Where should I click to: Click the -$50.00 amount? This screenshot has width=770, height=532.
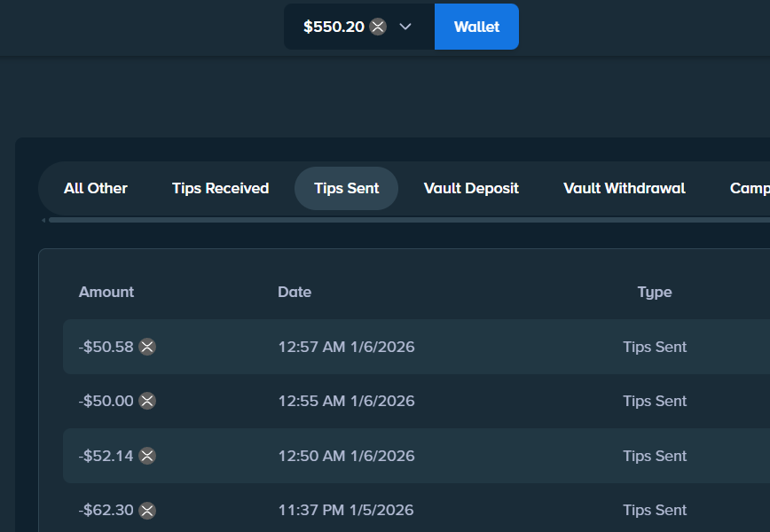(x=106, y=401)
